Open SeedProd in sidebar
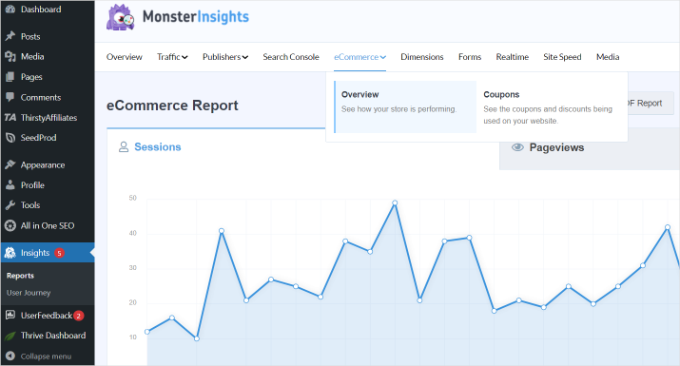This screenshot has height=366, width=680. pyautogui.click(x=38, y=138)
